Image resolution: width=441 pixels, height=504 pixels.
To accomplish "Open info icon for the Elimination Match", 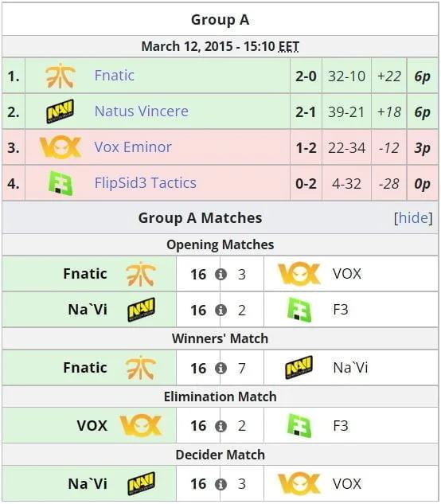I will (220, 426).
